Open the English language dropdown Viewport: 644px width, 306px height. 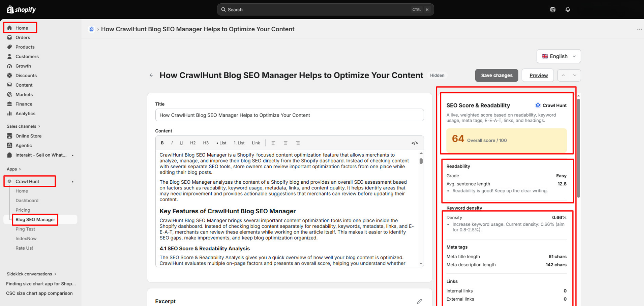[558, 56]
